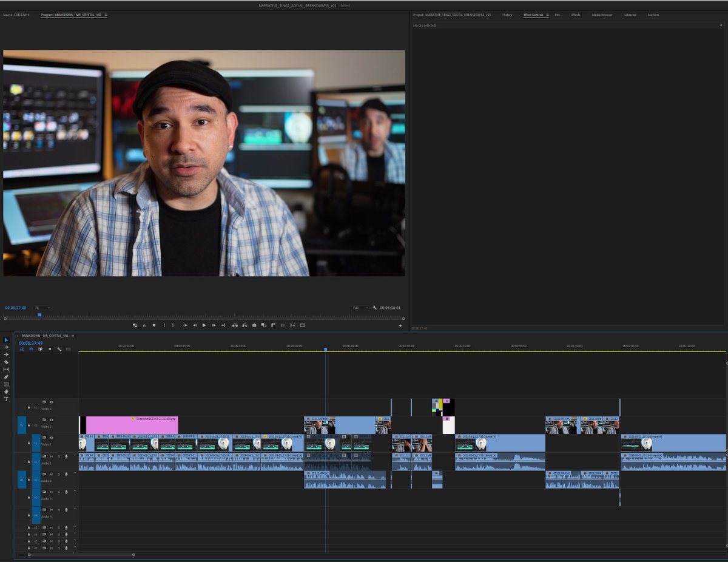This screenshot has height=562, width=728.
Task: Play the program monitor
Action: [x=204, y=325]
